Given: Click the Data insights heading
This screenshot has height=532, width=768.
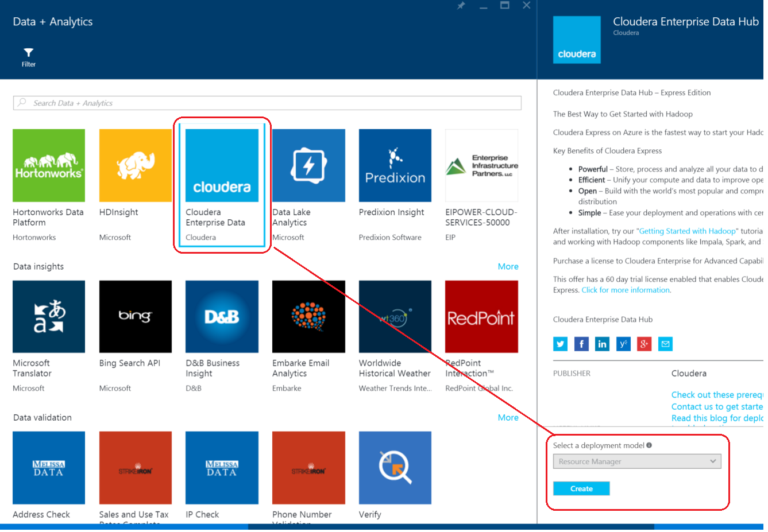Looking at the screenshot, I should coord(38,266).
